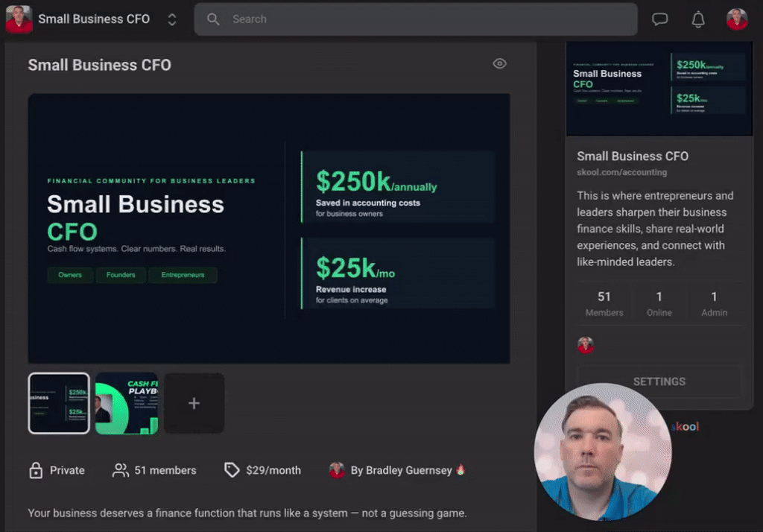The width and height of the screenshot is (763, 532).
Task: Select the first cover image thumbnail
Action: [59, 403]
